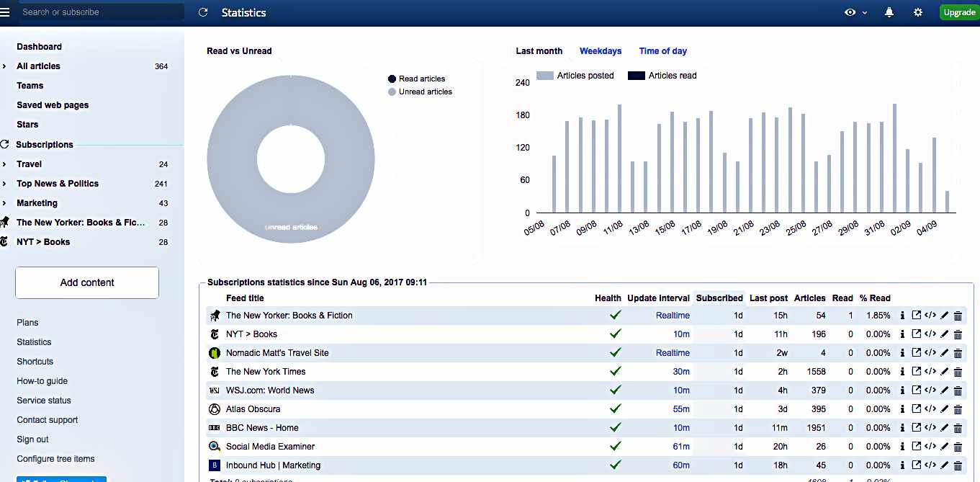This screenshot has width=980, height=482.
Task: Toggle the Unread articles legend swatch
Action: [x=392, y=92]
